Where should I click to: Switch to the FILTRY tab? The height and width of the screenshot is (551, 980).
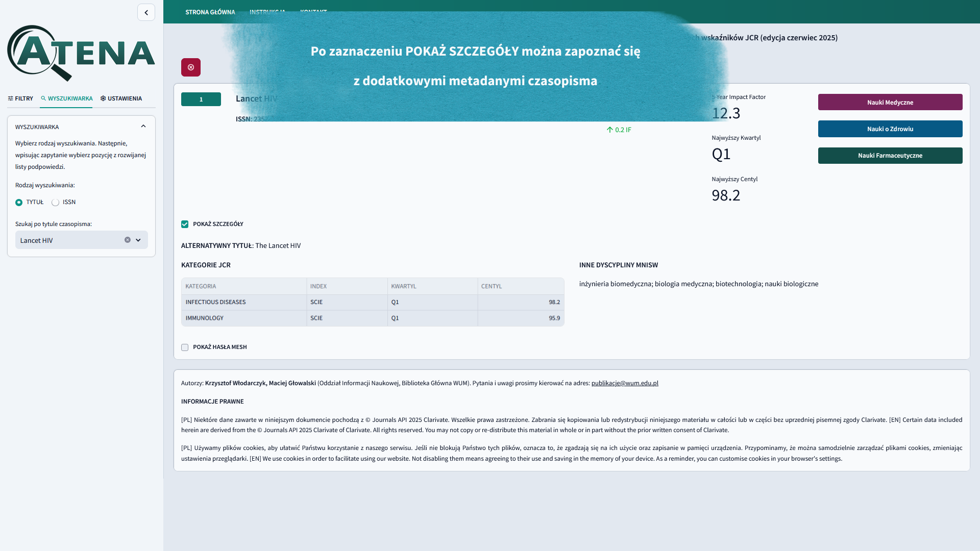pos(20,98)
